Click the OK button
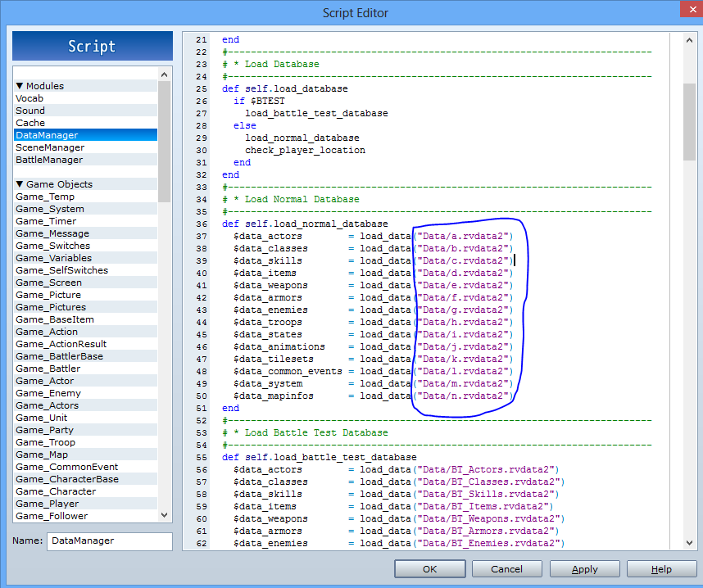Viewport: 703px width, 588px height. pos(429,568)
